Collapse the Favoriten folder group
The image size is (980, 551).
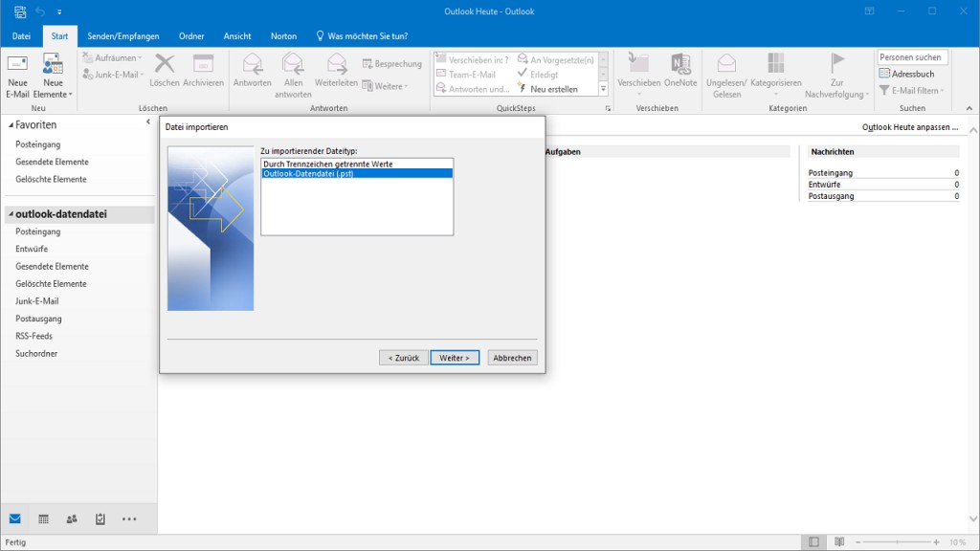[x=10, y=125]
